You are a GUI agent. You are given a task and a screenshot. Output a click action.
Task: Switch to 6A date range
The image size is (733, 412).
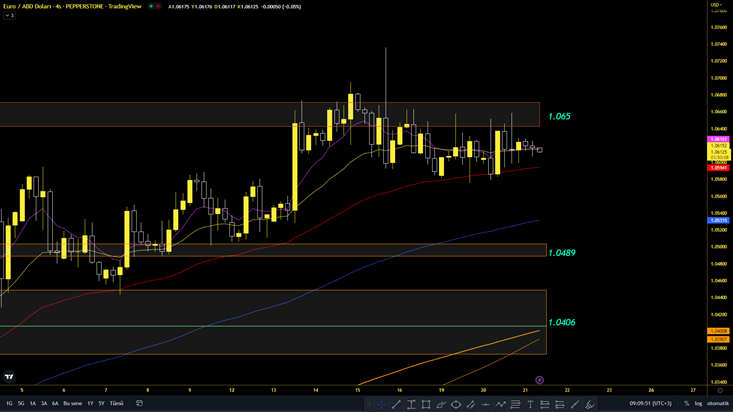coord(55,403)
